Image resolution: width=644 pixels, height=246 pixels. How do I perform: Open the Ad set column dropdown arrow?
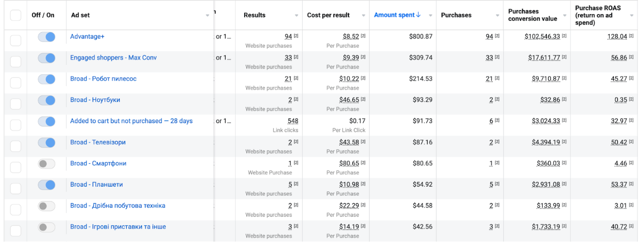click(x=207, y=16)
